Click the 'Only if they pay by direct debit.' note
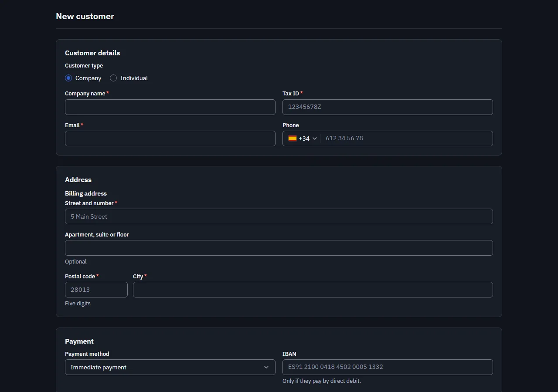 pyautogui.click(x=322, y=381)
